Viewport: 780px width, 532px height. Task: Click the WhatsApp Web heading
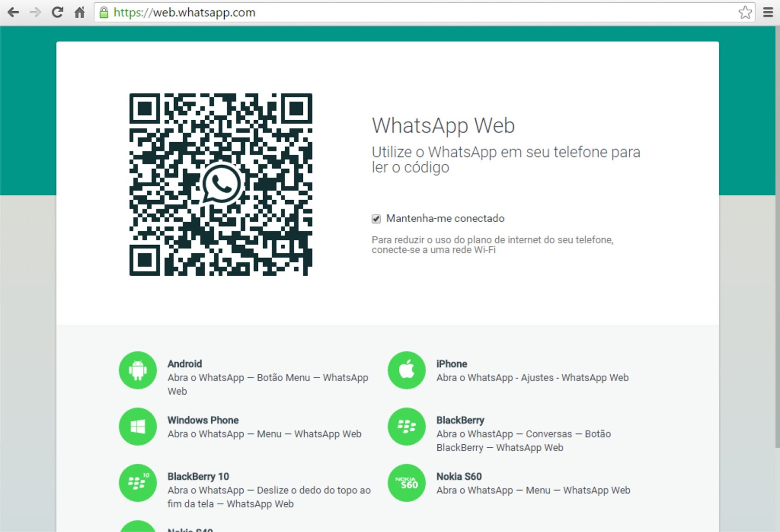[443, 125]
